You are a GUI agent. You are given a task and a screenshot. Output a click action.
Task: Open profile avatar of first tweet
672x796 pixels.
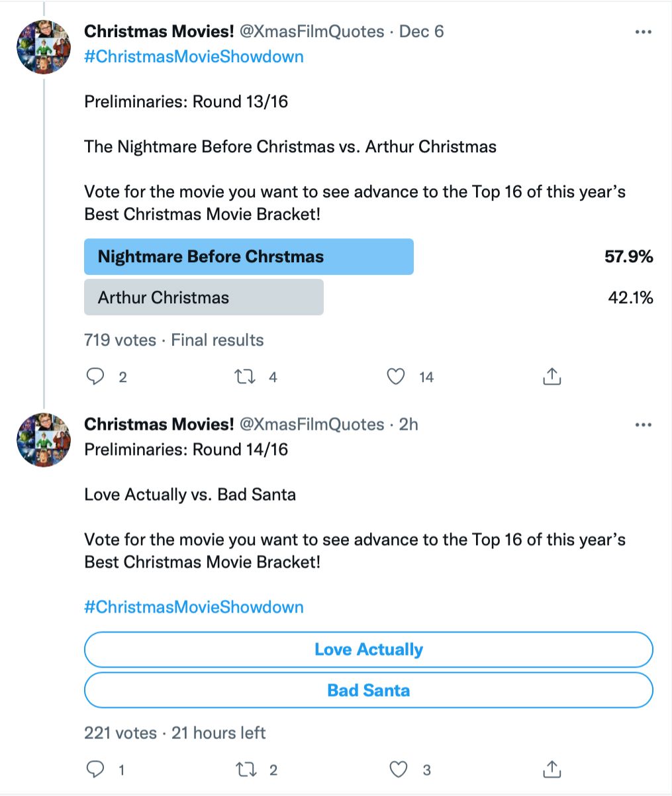coord(44,47)
